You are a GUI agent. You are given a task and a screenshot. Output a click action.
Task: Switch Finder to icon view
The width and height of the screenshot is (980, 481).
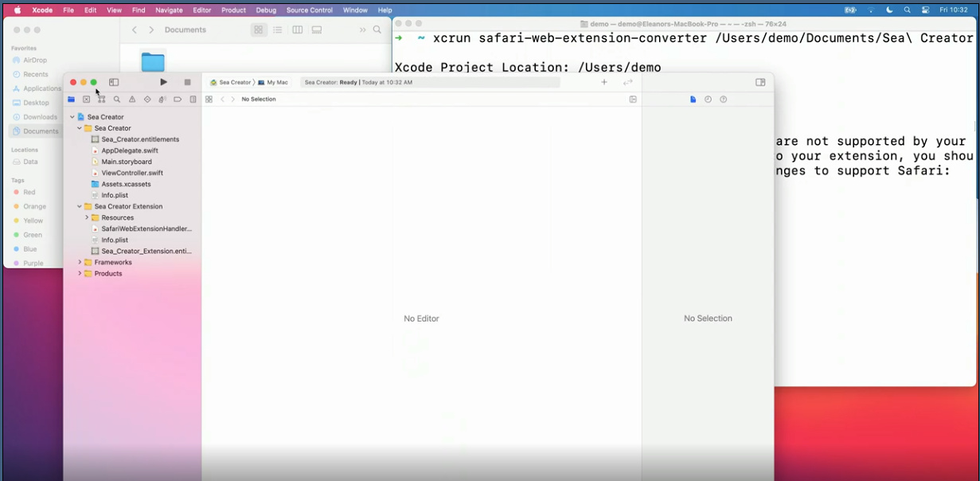pos(258,29)
